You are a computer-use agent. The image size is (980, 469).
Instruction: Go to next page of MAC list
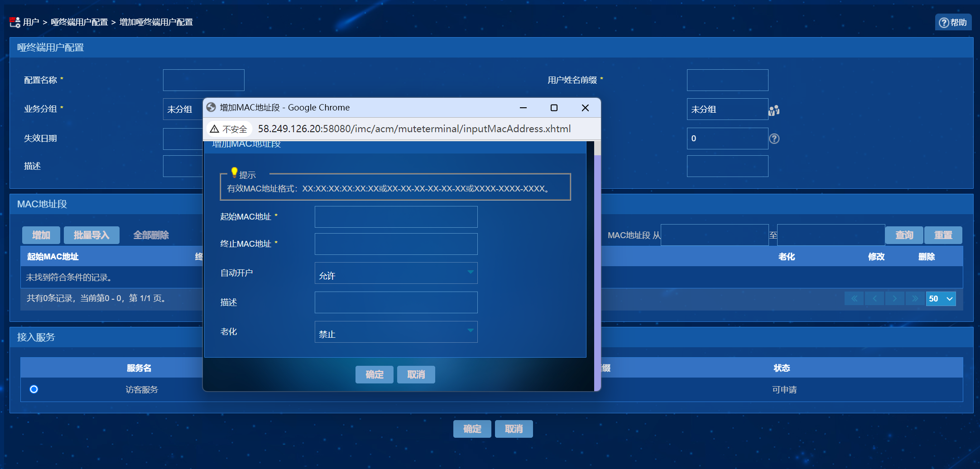coord(895,298)
